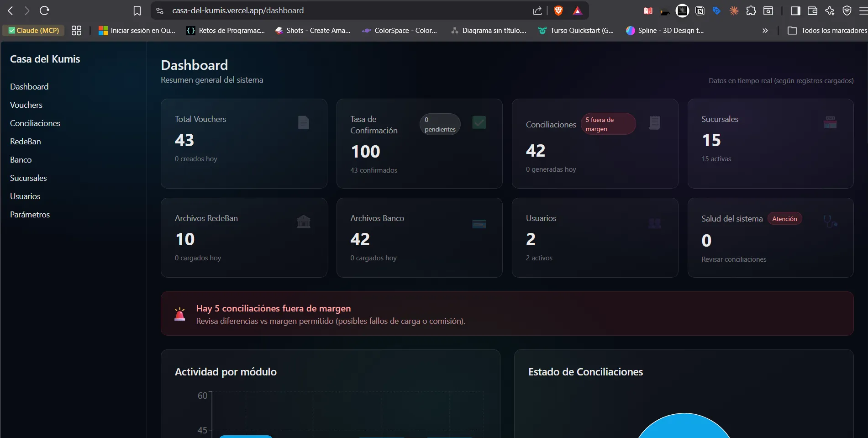Bookmark this page
The width and height of the screenshot is (868, 438).
coord(137,11)
